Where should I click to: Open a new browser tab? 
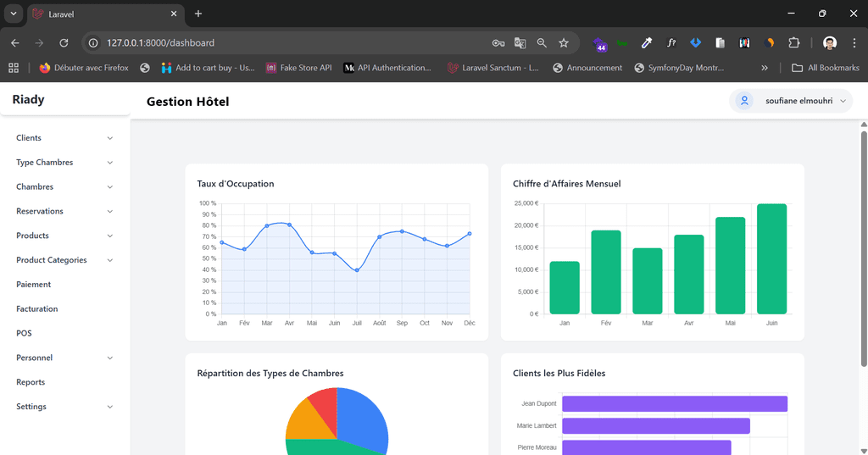pos(198,14)
